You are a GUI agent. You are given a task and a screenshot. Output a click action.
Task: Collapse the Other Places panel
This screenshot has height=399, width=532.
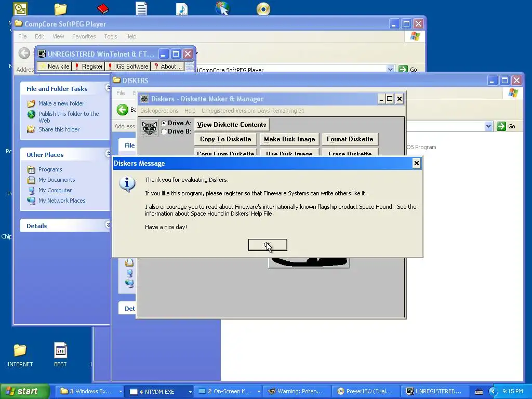tap(108, 154)
